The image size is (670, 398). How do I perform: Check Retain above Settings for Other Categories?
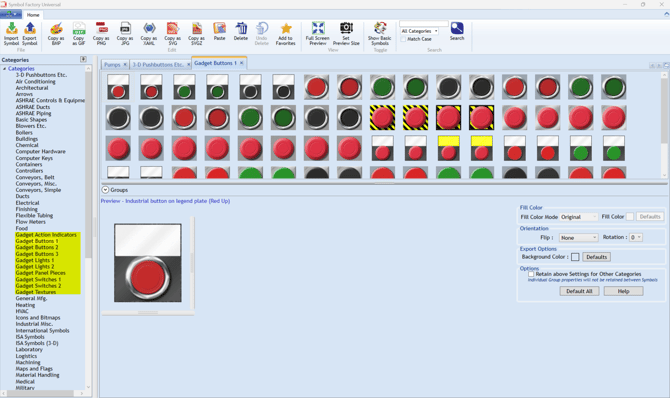tap(531, 274)
